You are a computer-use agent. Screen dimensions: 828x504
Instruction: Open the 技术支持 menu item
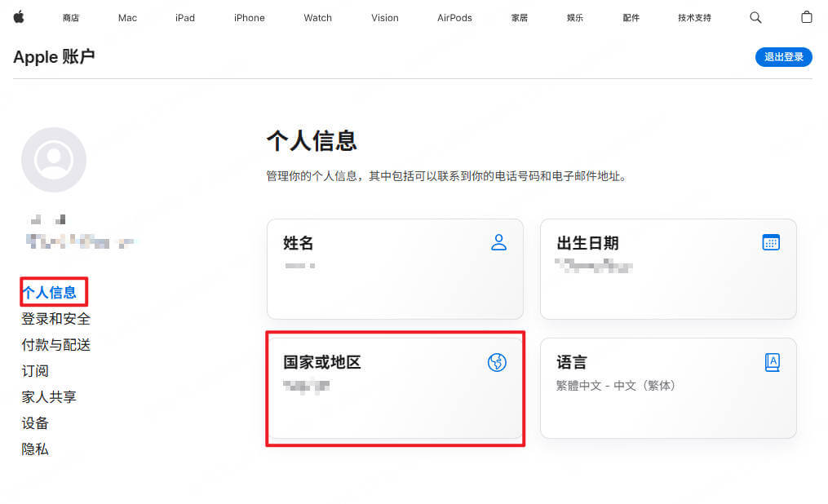694,18
